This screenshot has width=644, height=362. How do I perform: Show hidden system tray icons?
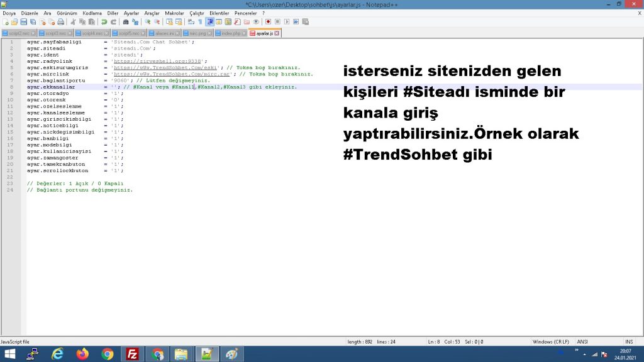584,354
